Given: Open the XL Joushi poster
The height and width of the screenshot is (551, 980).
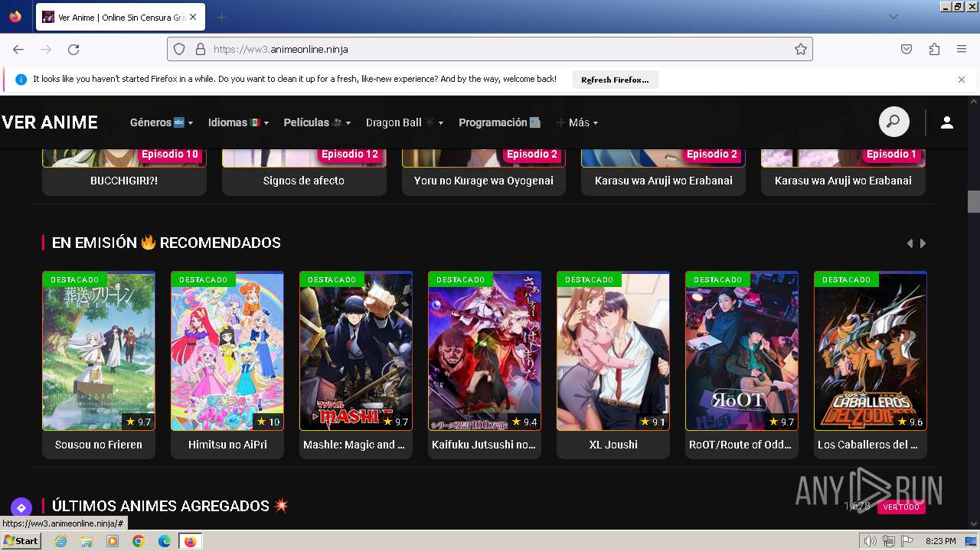Looking at the screenshot, I should (x=613, y=350).
